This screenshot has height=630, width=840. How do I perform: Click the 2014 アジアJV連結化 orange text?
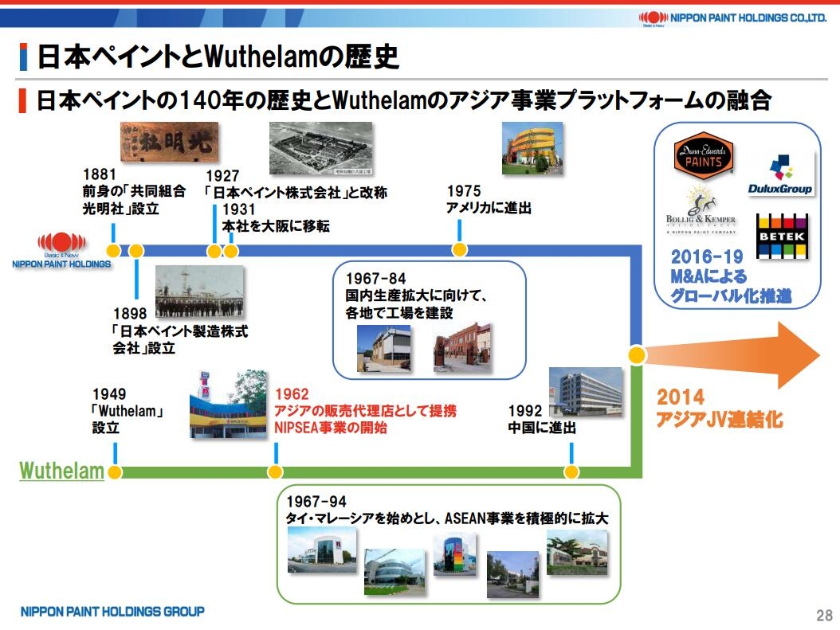click(719, 409)
